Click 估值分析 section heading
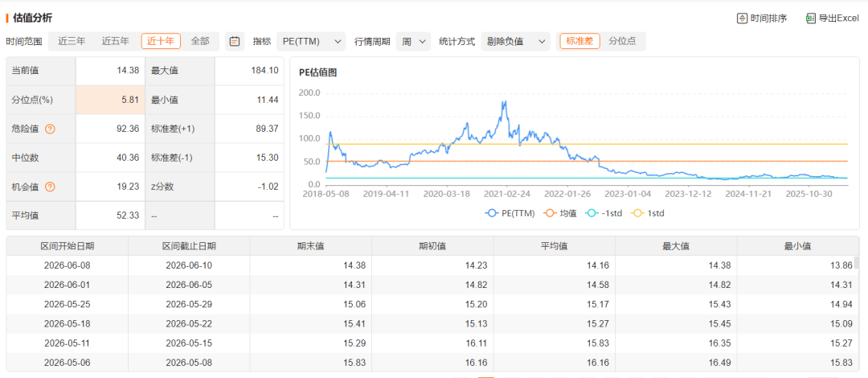This screenshot has width=868, height=378. click(32, 18)
